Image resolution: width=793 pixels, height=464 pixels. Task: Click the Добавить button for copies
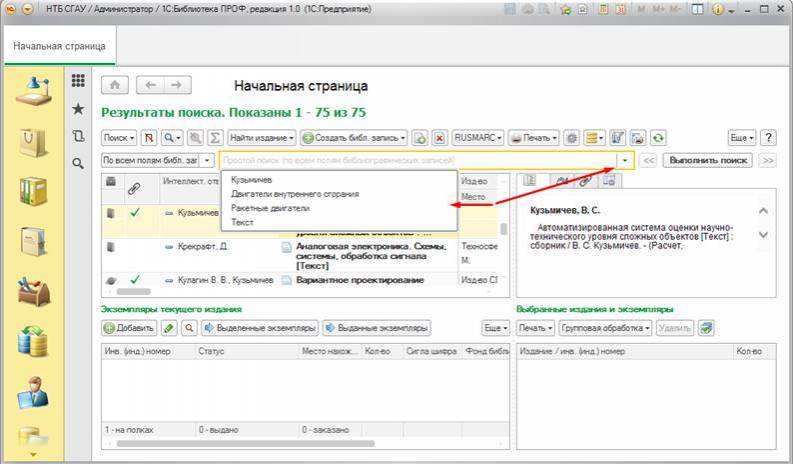(128, 328)
